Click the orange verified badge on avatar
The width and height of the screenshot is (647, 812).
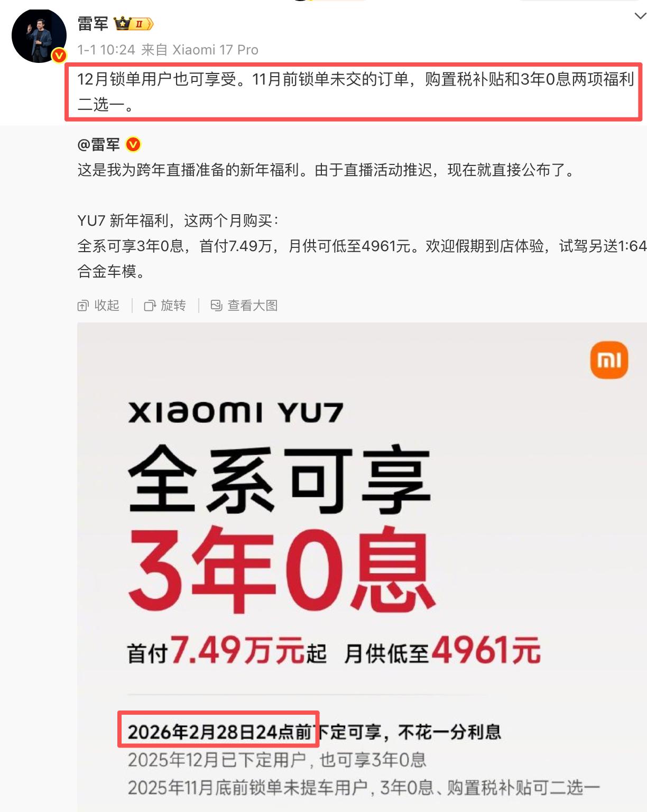59,55
